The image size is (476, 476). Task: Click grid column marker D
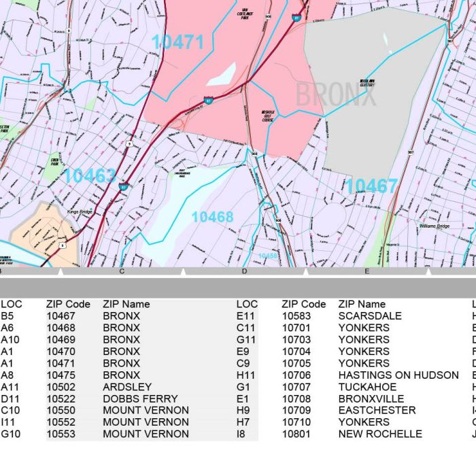click(244, 271)
